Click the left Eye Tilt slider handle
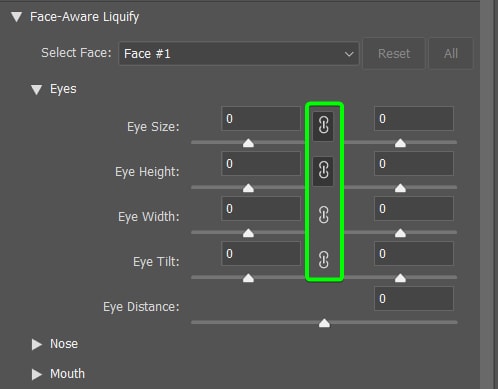This screenshot has height=389, width=498. [248, 278]
